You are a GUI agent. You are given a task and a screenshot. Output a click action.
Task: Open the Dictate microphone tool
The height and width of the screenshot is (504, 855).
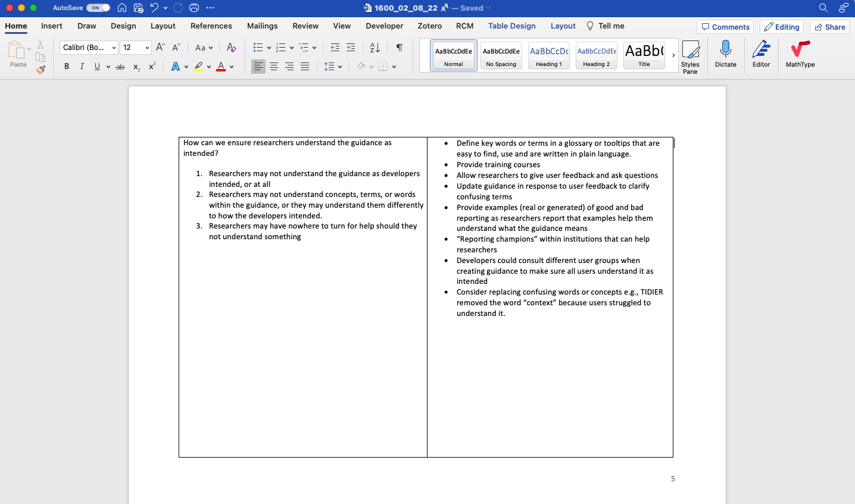[x=725, y=54]
